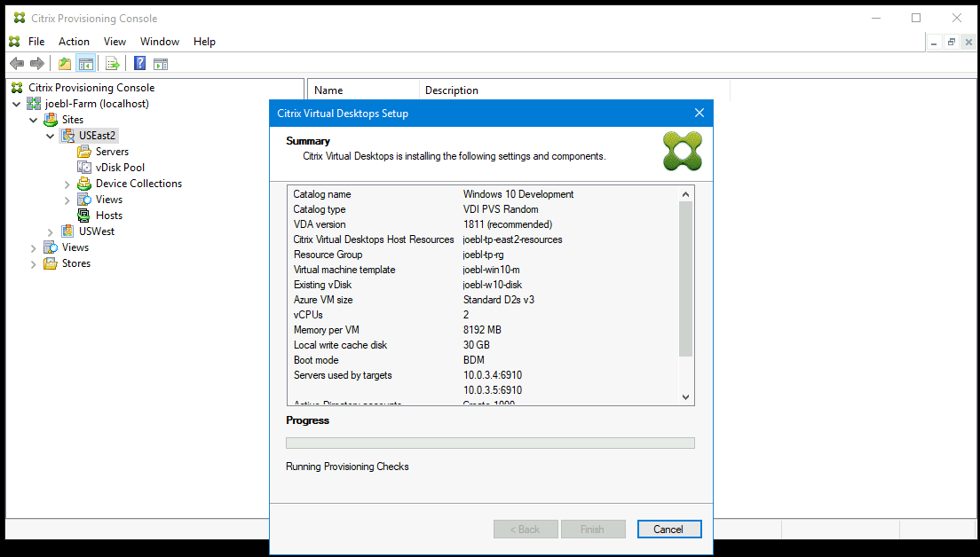980x557 pixels.
Task: Open the Window menu
Action: (160, 41)
